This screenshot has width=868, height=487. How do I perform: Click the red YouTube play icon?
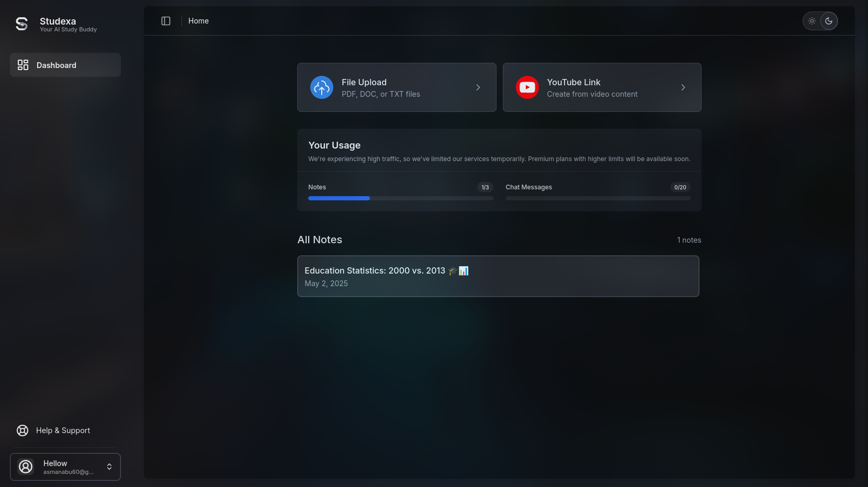coord(527,87)
